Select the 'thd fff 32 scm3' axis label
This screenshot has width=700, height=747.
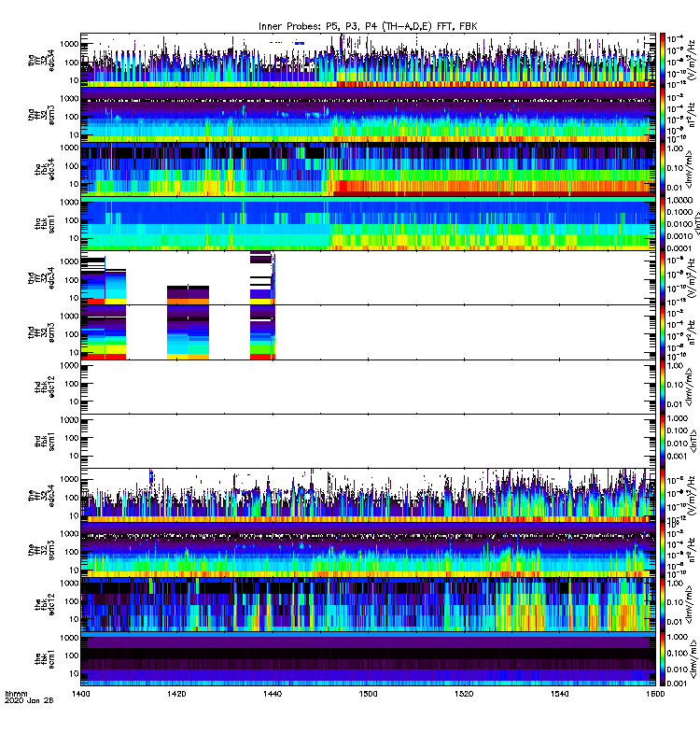[x=42, y=332]
